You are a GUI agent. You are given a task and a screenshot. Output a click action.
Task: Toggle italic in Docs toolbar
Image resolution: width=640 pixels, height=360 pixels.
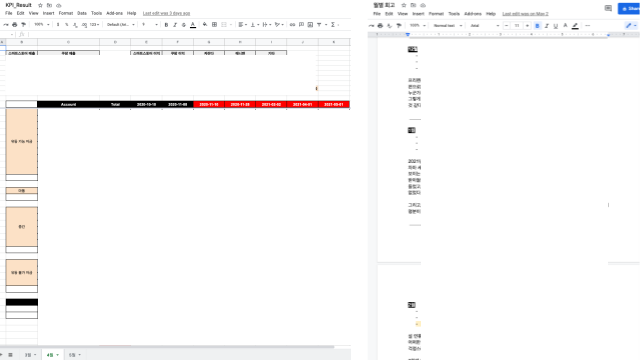tap(547, 25)
